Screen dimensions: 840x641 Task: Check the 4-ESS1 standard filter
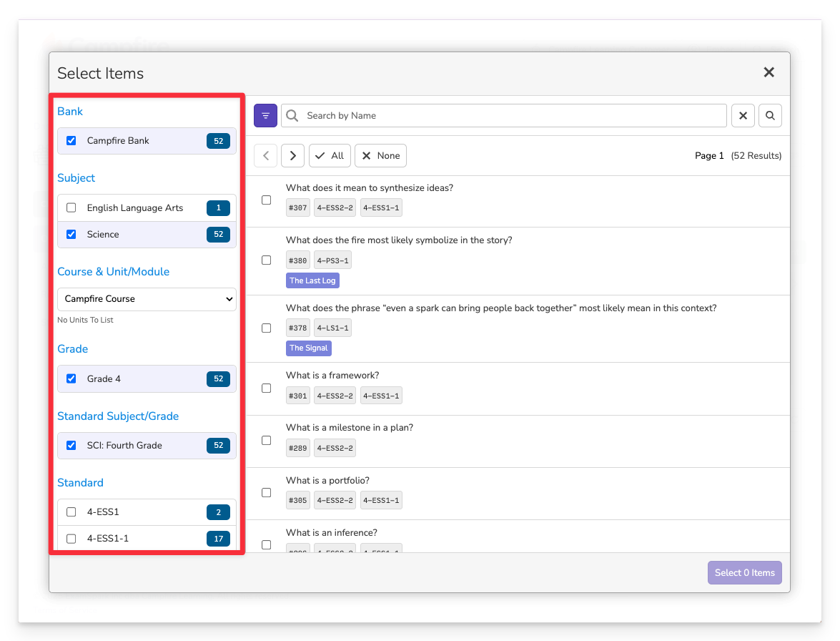point(71,512)
